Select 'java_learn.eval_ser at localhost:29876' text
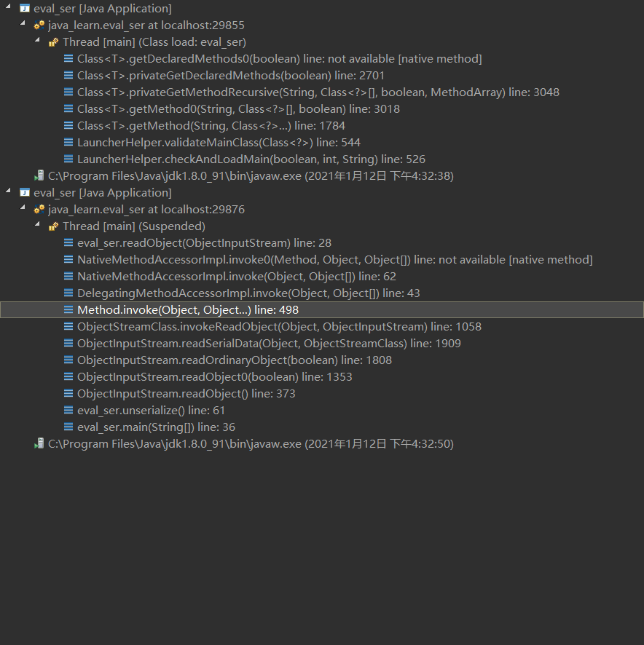Image resolution: width=644 pixels, height=645 pixels. pyautogui.click(x=146, y=210)
